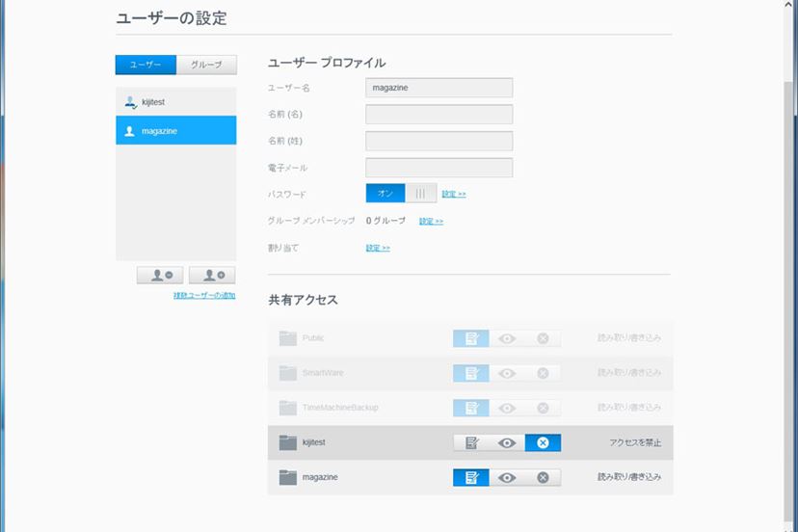Screen dimensions: 798x532
Task: Click the ユーザー名 field showing magazine
Action: coord(439,88)
